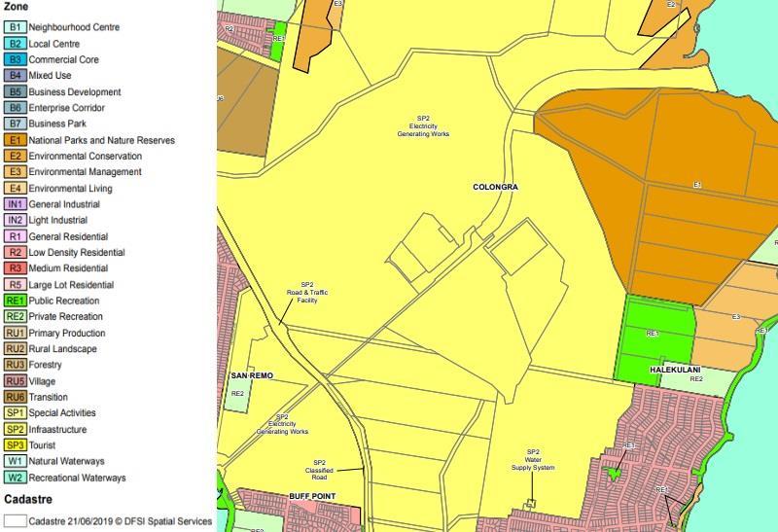Click the HALEKULANI suburb label
This screenshot has height=532, width=778.
point(675,370)
